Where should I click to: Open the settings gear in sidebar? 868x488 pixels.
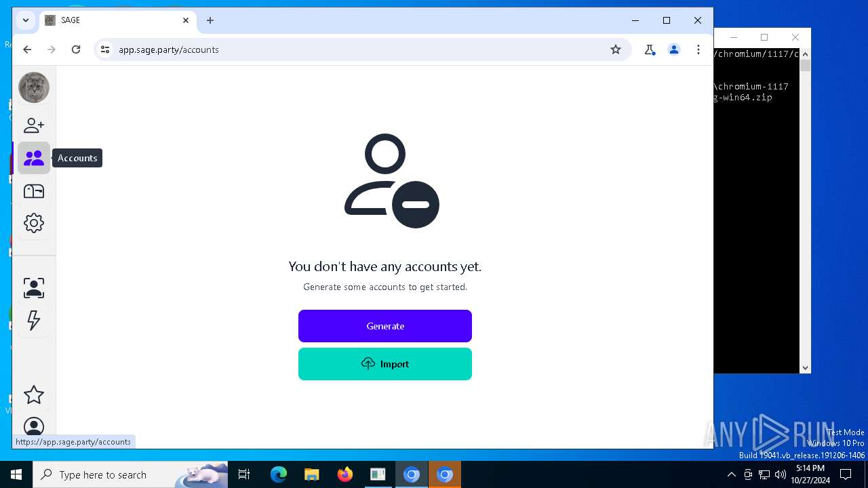[34, 223]
